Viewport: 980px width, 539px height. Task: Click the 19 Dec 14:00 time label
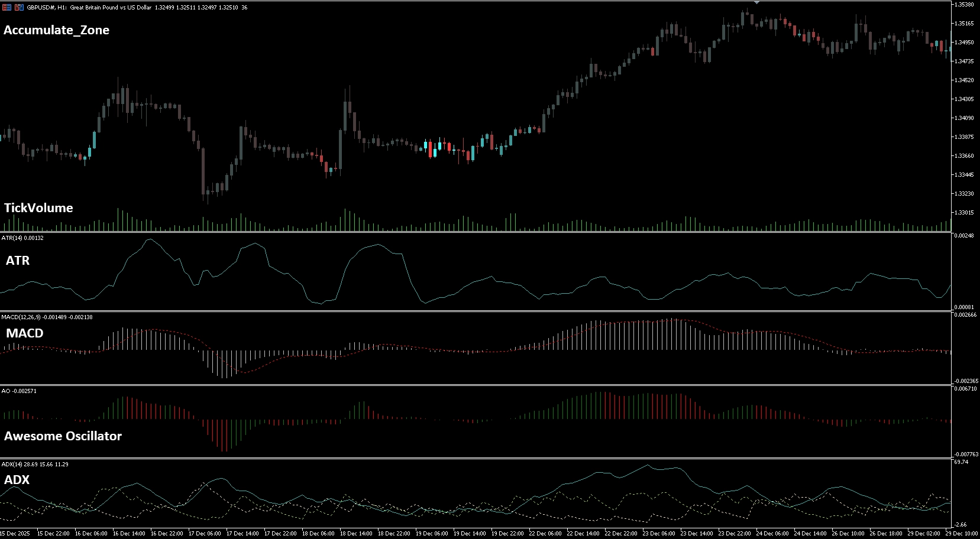pyautogui.click(x=470, y=534)
